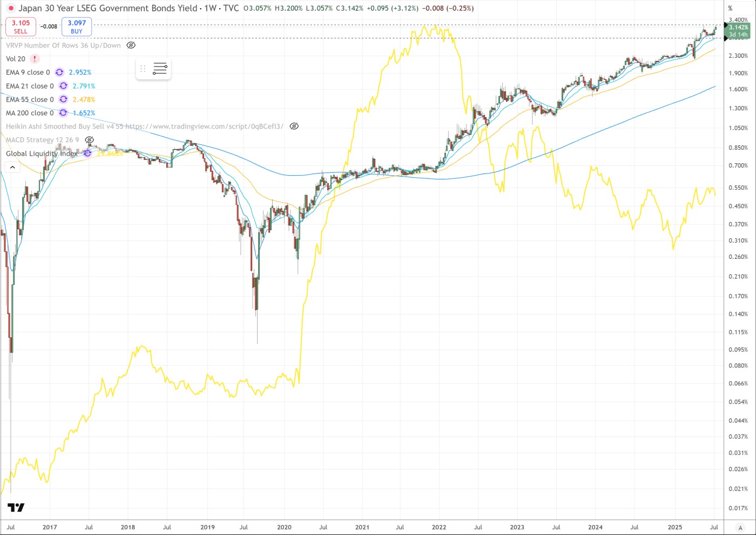The image size is (756, 535).
Task: Click the 0.550% price axis label
Action: [x=738, y=188]
